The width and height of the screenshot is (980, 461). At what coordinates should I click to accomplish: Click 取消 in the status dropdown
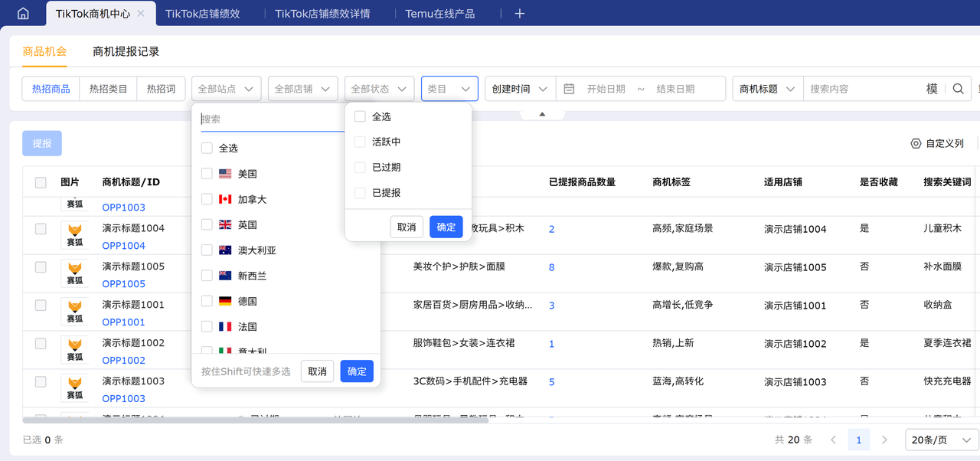[407, 227]
